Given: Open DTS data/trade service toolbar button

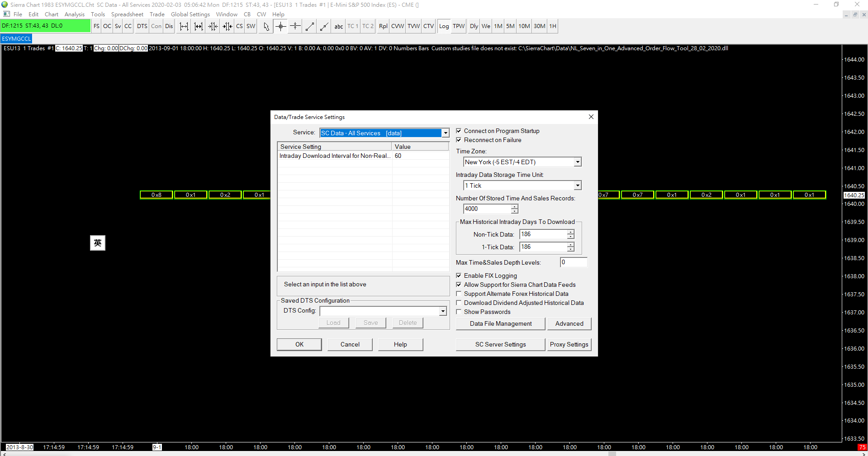Looking at the screenshot, I should pyautogui.click(x=142, y=26).
